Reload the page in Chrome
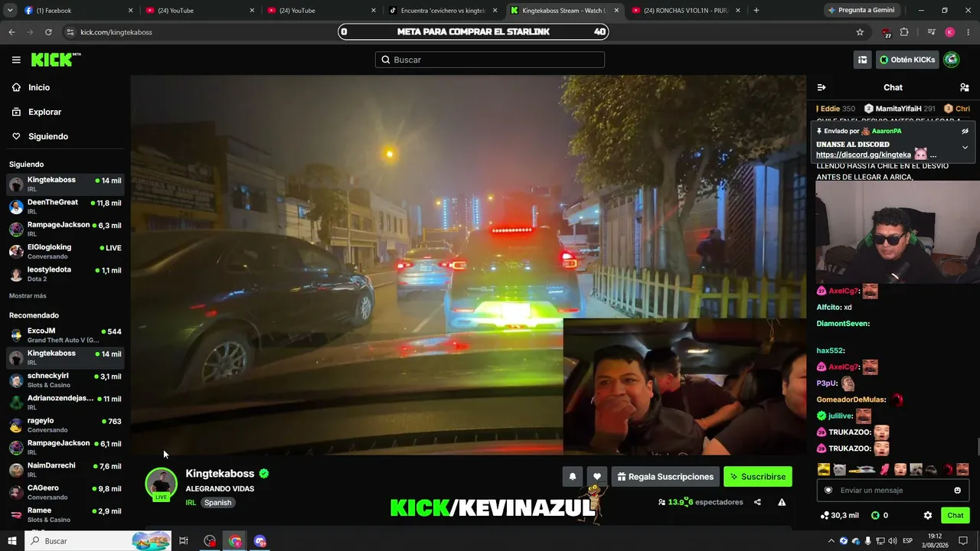This screenshot has height=551, width=980. pyautogui.click(x=48, y=32)
